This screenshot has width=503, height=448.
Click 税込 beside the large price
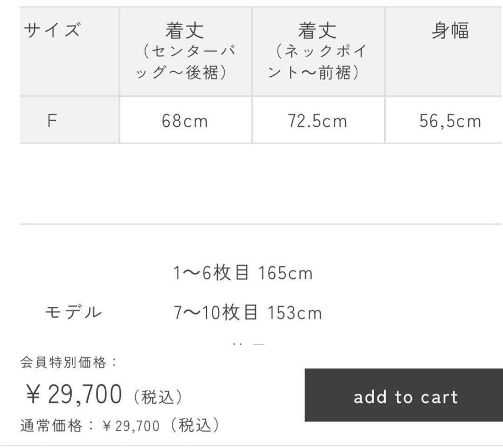tap(158, 397)
